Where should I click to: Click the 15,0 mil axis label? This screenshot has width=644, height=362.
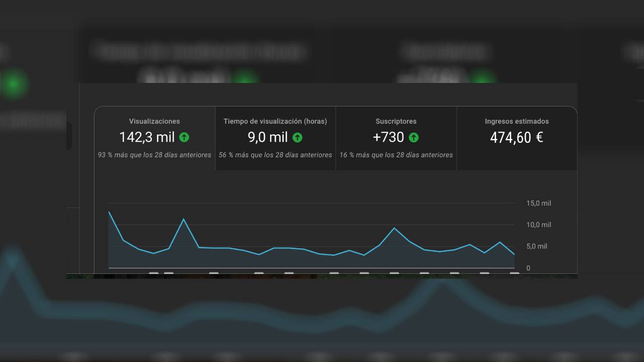[538, 203]
